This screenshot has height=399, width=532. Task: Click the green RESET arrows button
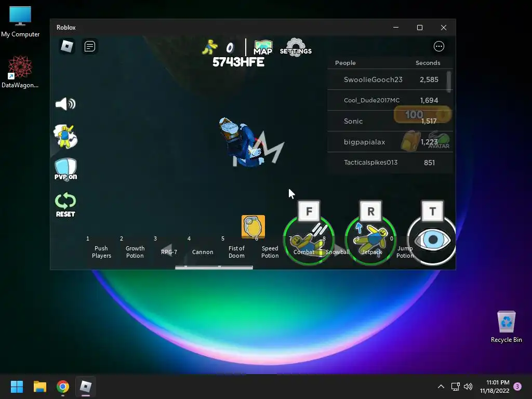pos(65,205)
